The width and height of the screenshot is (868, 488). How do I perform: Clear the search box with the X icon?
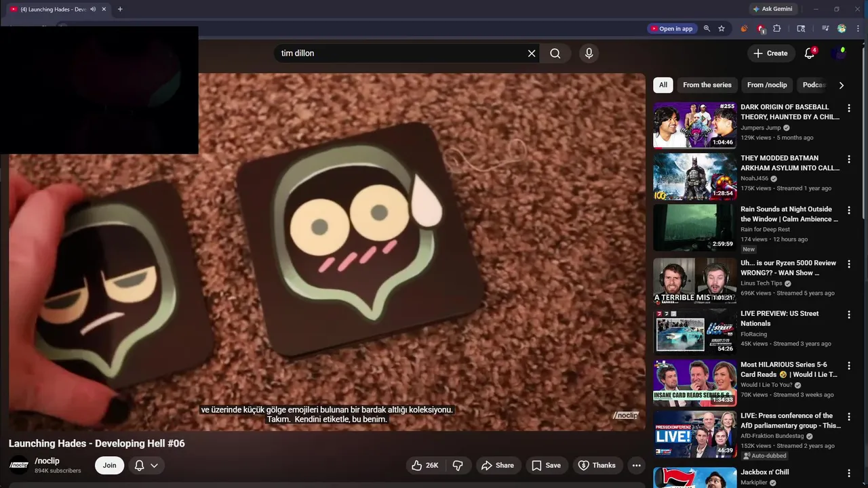point(532,54)
